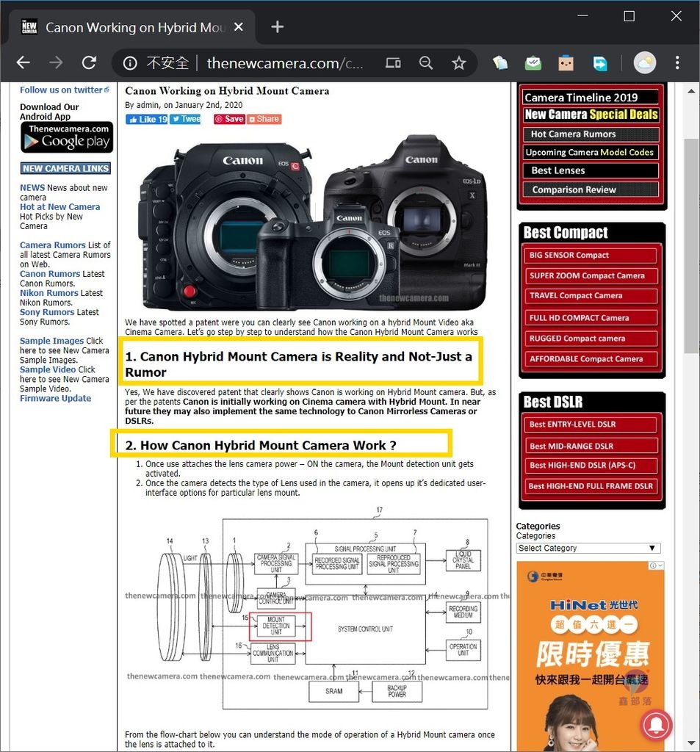Open Best MID-RANGE DSLR link
The width and height of the screenshot is (700, 752).
click(x=590, y=446)
